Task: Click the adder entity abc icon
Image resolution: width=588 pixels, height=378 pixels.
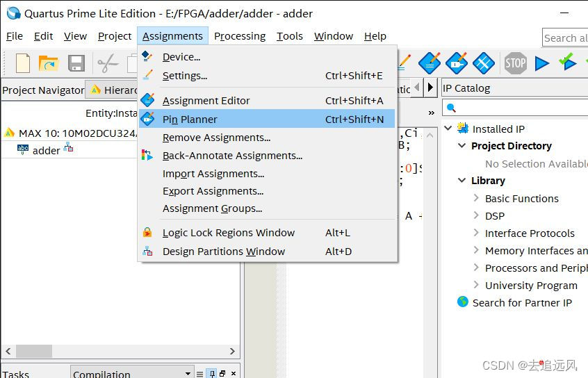Action: 23,149
